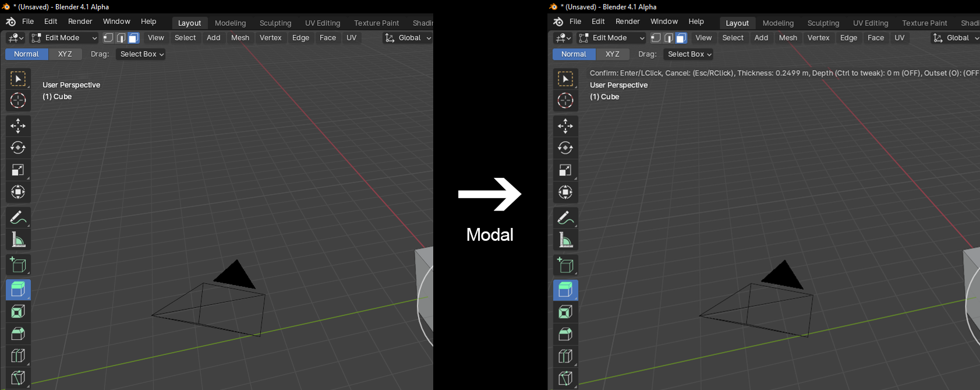Pick Loop Cut tool in the left screenshot
Image resolution: width=980 pixels, height=390 pixels.
(x=18, y=356)
